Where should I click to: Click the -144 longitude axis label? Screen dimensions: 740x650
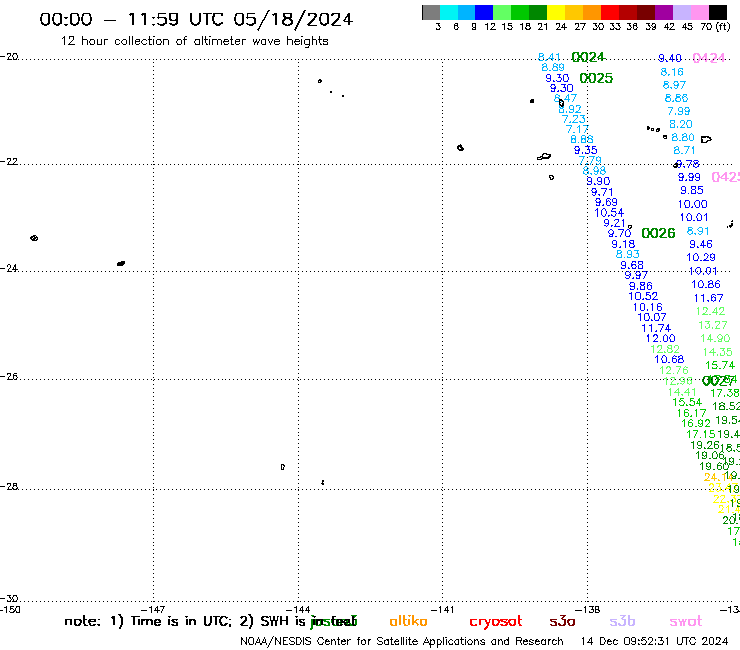(298, 609)
